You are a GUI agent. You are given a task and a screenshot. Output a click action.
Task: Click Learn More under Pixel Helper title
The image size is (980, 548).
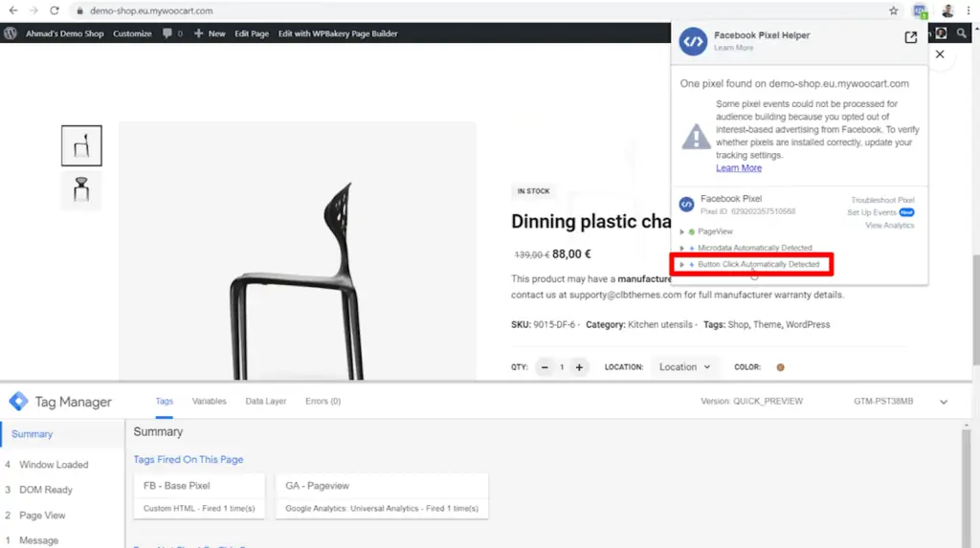(x=733, y=48)
